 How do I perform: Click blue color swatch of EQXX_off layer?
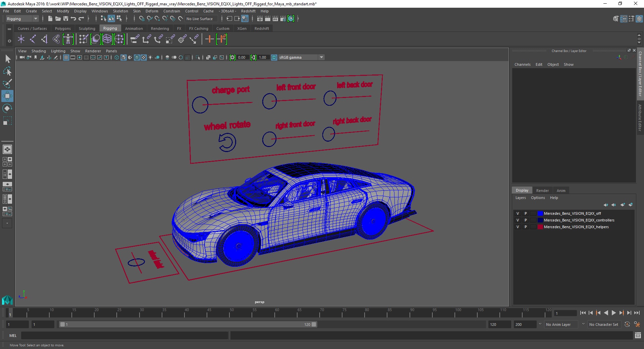540,213
